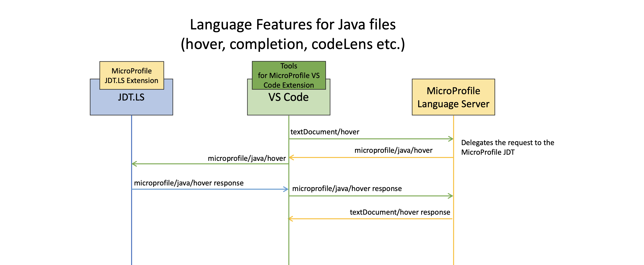Click 'microprofile/java/hover response' label above the blue arrow
Image resolution: width=644 pixels, height=265 pixels.
[x=189, y=183]
